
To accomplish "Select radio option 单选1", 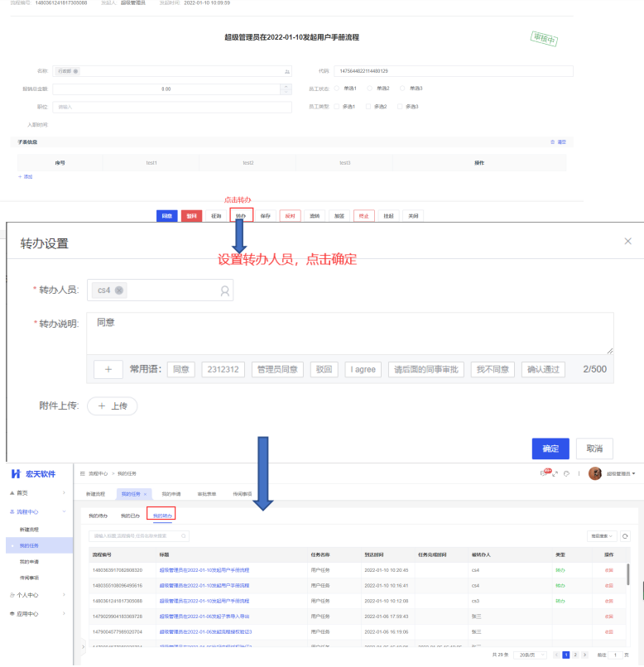I will coord(337,89).
